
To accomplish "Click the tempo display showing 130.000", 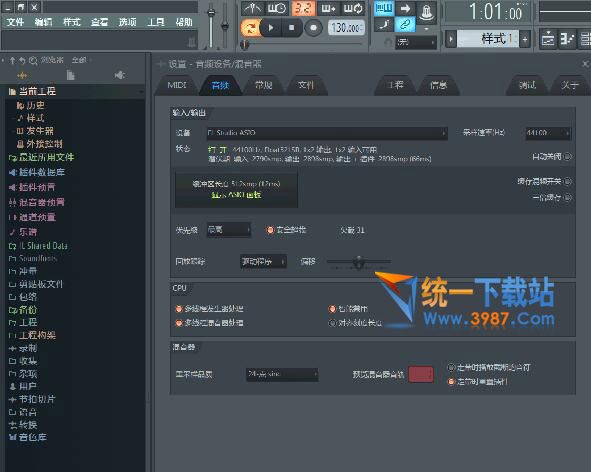I will [346, 28].
